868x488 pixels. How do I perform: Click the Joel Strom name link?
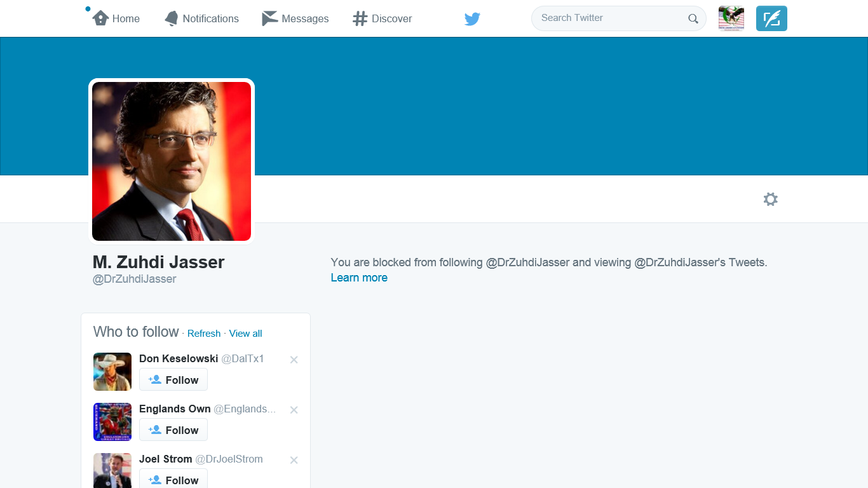tap(166, 459)
